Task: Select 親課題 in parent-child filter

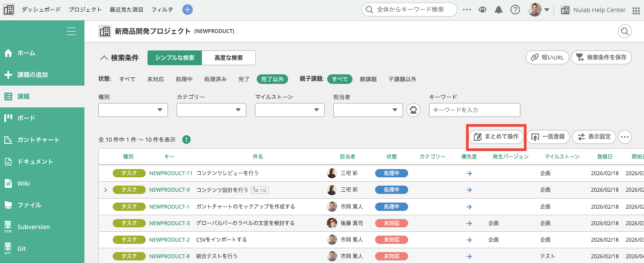Action: (368, 79)
